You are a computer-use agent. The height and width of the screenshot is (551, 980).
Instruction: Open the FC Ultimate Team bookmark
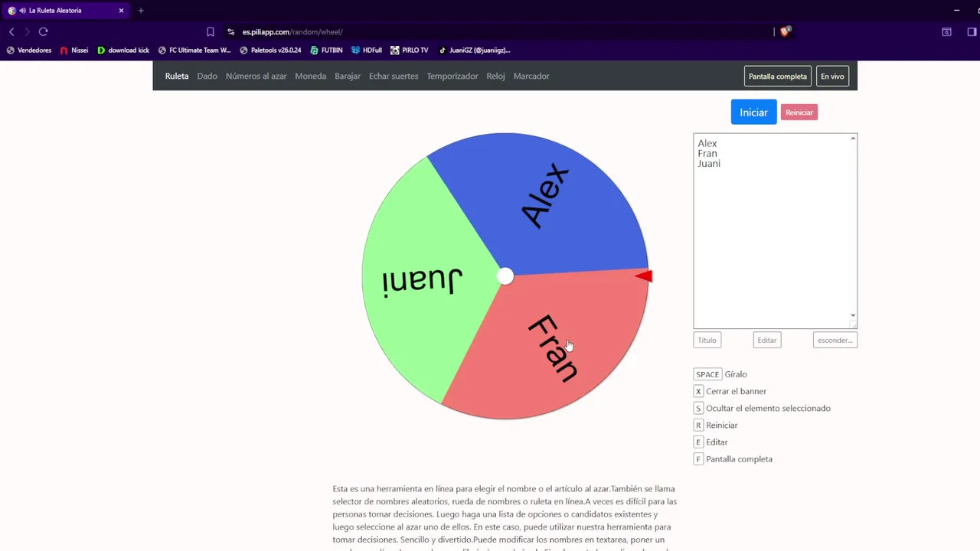[194, 51]
